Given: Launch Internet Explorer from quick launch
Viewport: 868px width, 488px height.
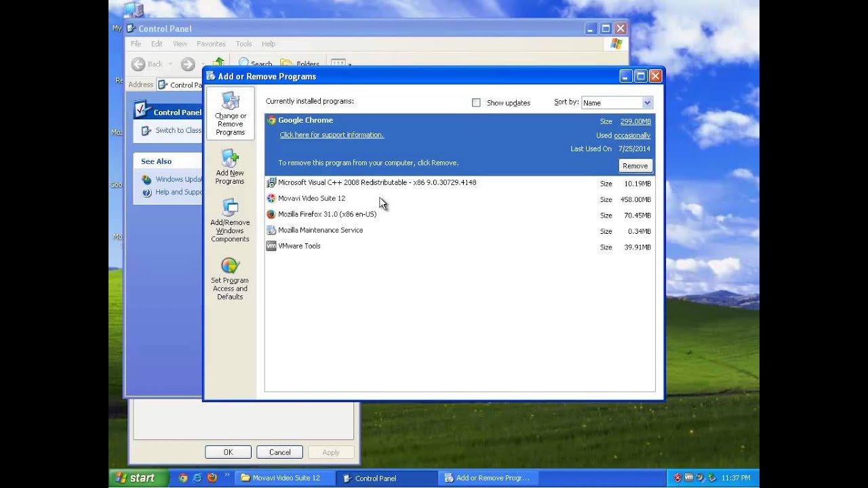Looking at the screenshot, I should pos(197,478).
